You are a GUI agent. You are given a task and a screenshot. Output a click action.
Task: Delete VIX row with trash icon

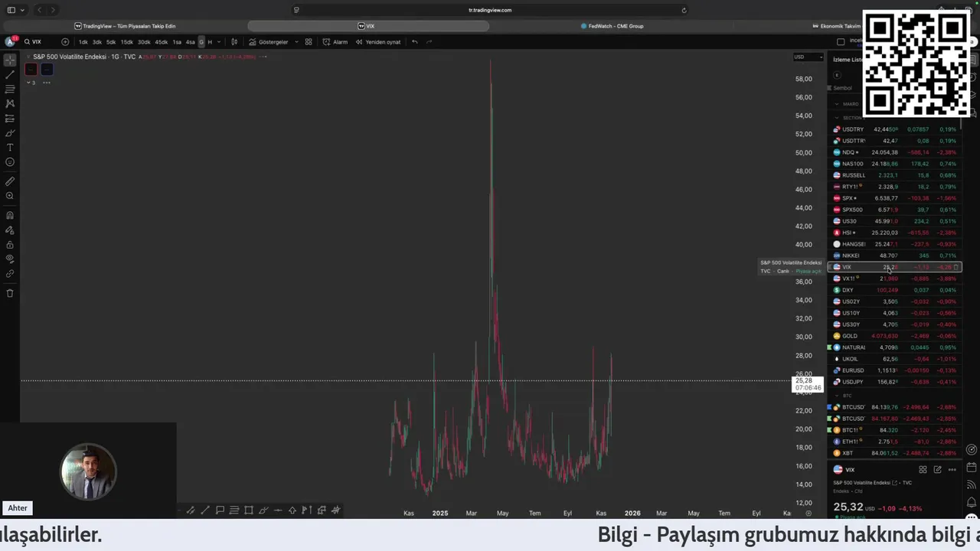click(x=956, y=267)
